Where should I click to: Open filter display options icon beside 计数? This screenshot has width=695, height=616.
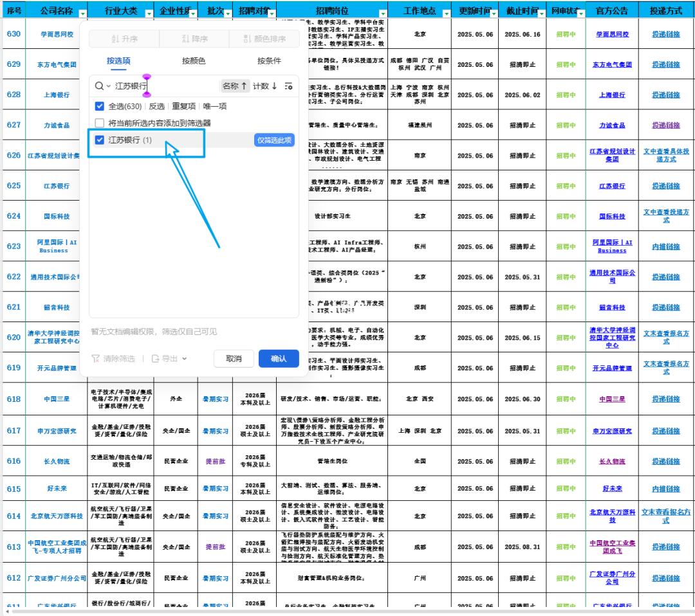(288, 86)
